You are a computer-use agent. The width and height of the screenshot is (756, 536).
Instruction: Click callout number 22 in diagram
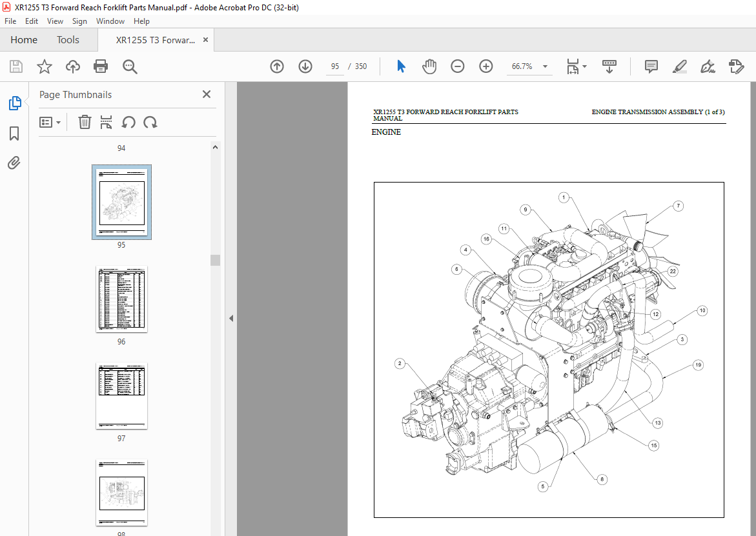pyautogui.click(x=673, y=272)
